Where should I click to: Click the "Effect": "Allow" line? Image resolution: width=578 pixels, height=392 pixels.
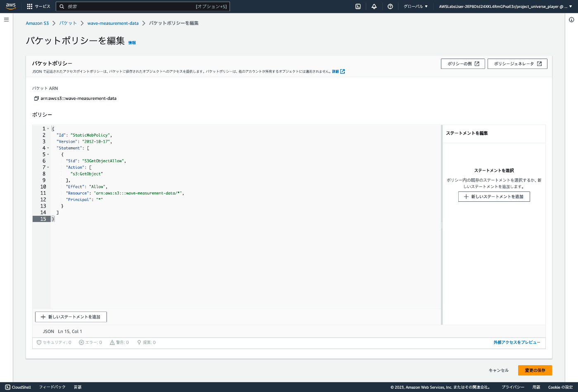[87, 187]
